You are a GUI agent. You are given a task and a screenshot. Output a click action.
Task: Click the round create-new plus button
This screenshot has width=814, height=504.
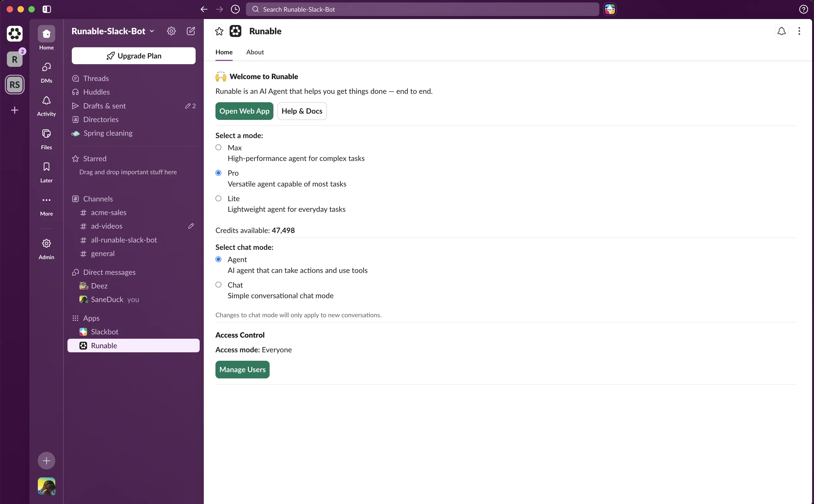[46, 461]
